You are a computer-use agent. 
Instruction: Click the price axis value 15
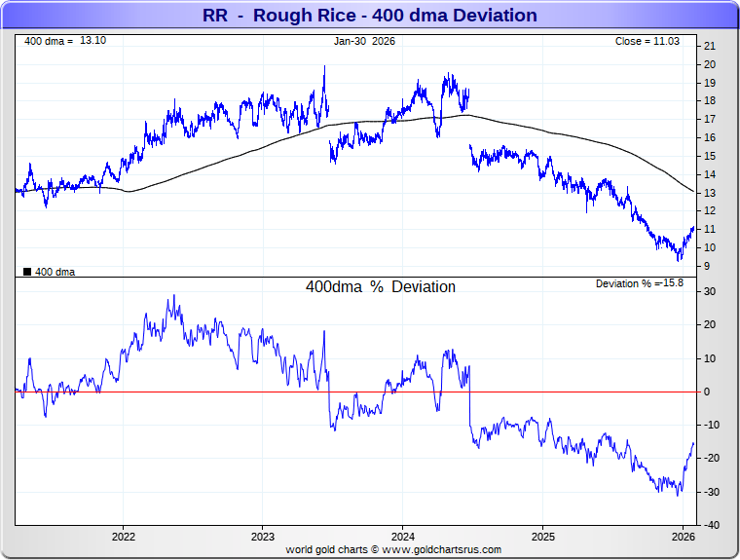pos(709,156)
